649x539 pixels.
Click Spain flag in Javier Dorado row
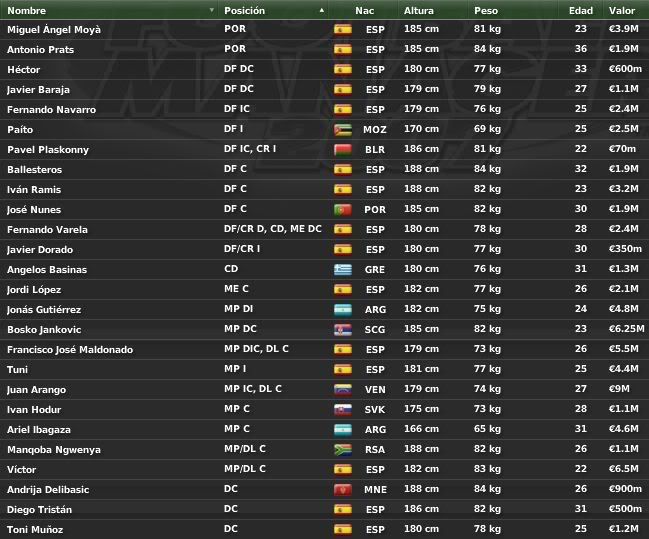343,249
